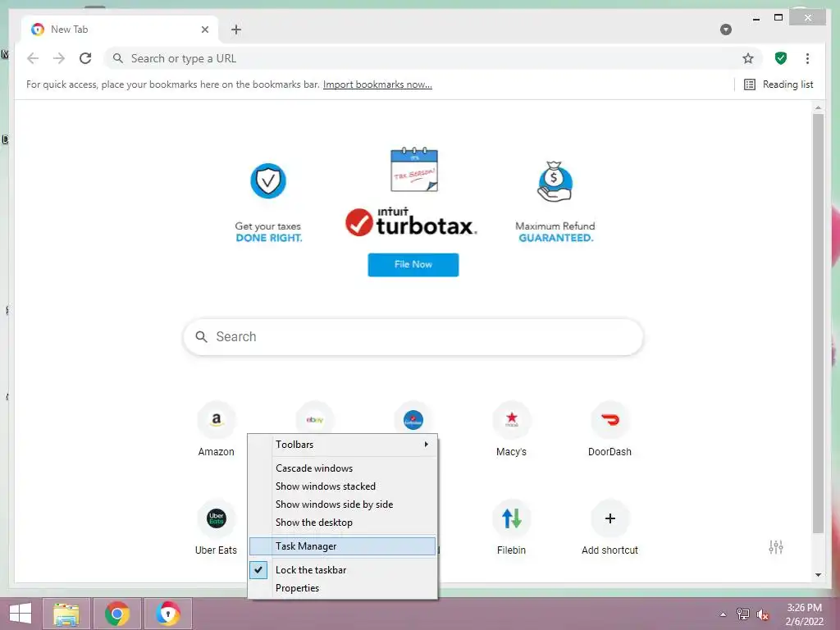Click the search magnifier icon in address bar
Viewport: 840px width, 630px height.
(x=118, y=58)
